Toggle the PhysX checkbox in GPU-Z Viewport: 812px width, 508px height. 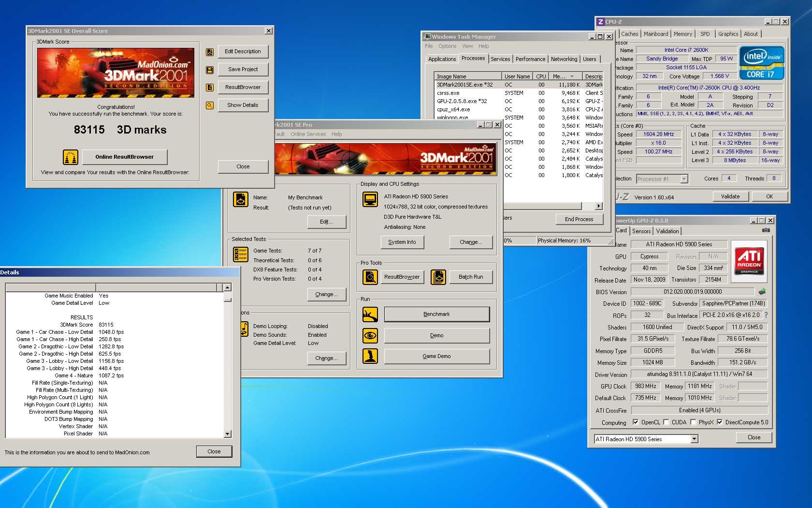coord(693,422)
